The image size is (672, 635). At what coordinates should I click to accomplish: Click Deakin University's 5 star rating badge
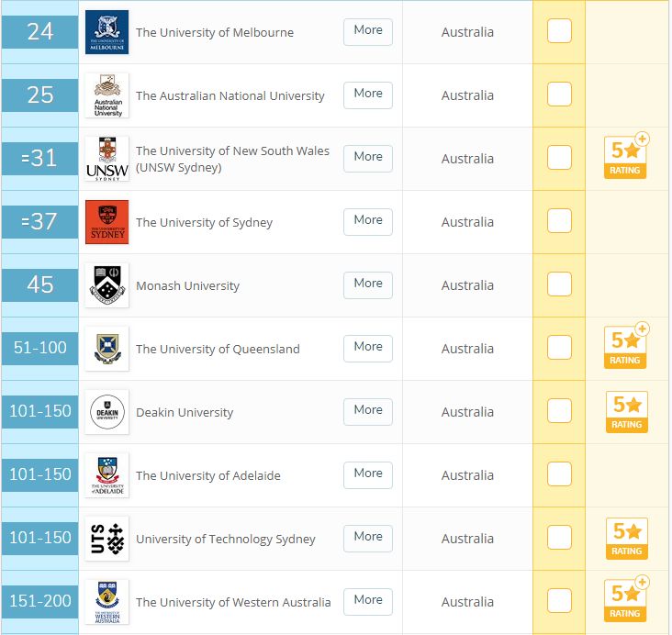pyautogui.click(x=626, y=412)
